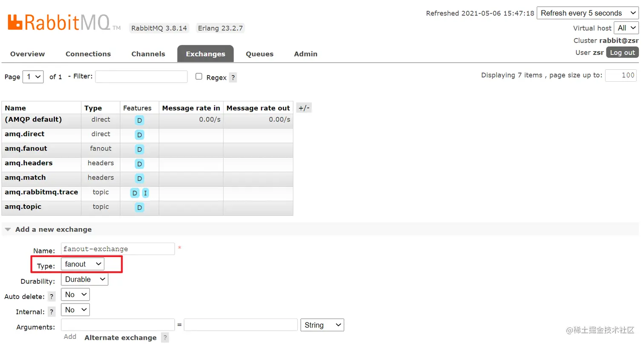Screen dimensions: 644x344
Task: Click D badge in amq.topic row
Action: (x=139, y=208)
